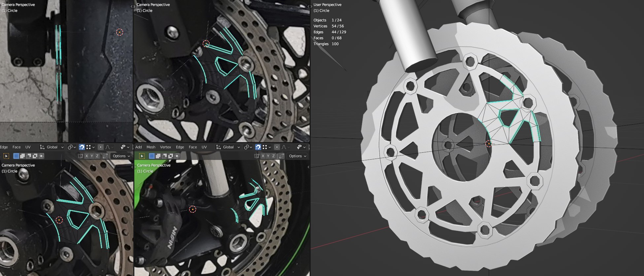Image resolution: width=644 pixels, height=276 pixels.
Task: Open Global orientation dropdown in left header
Action: [x=51, y=147]
